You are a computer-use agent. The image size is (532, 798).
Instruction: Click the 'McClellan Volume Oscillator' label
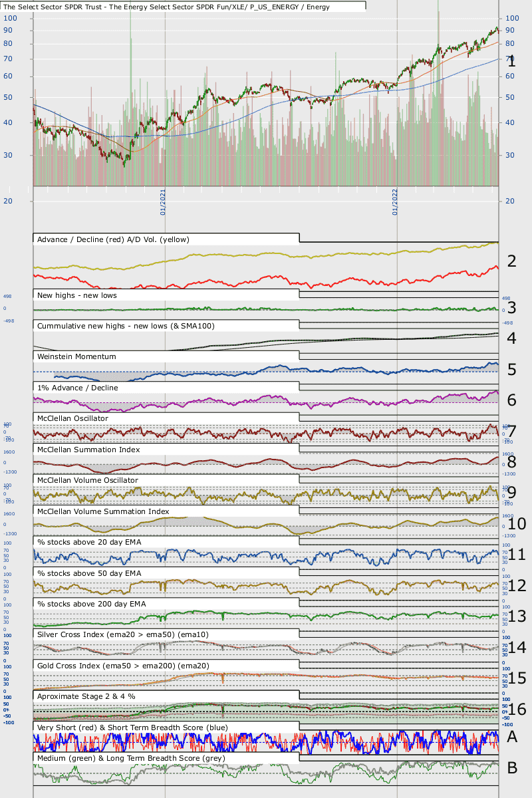pyautogui.click(x=88, y=480)
